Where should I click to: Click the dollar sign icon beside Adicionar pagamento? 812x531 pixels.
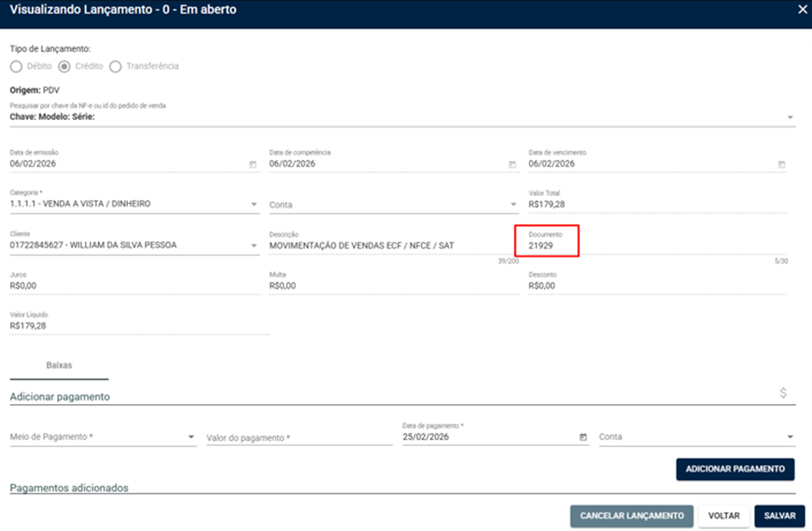[783, 393]
